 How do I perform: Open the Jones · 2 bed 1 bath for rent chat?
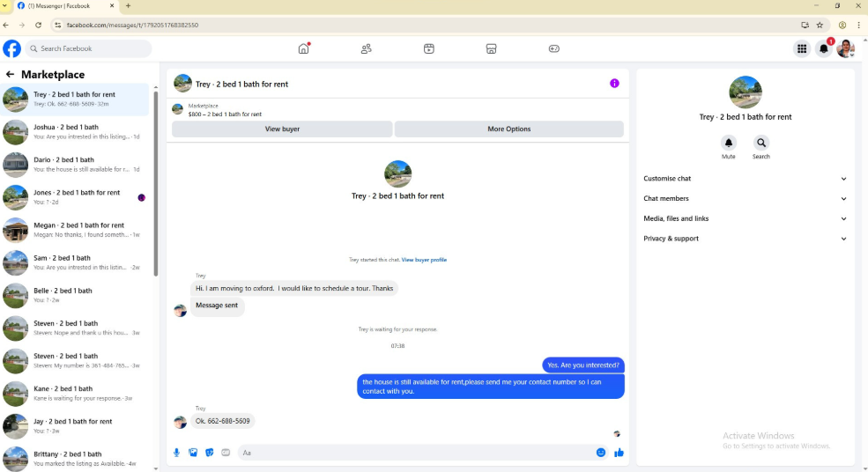tap(75, 197)
